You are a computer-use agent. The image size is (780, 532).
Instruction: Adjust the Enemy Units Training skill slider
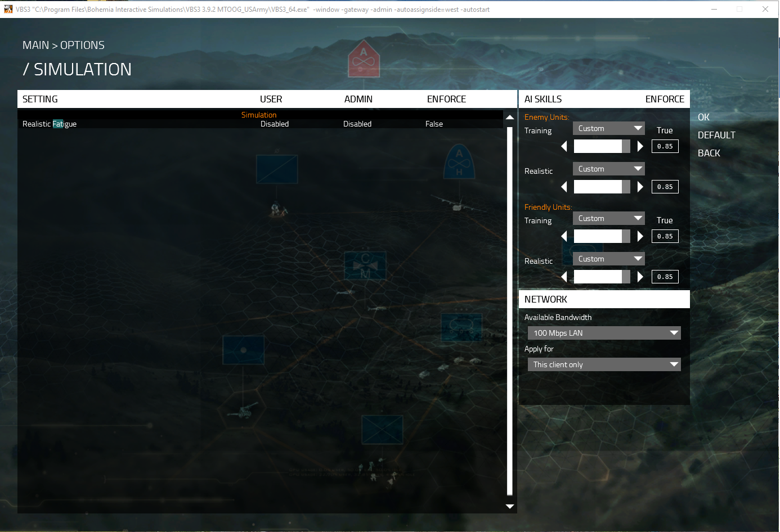click(602, 146)
